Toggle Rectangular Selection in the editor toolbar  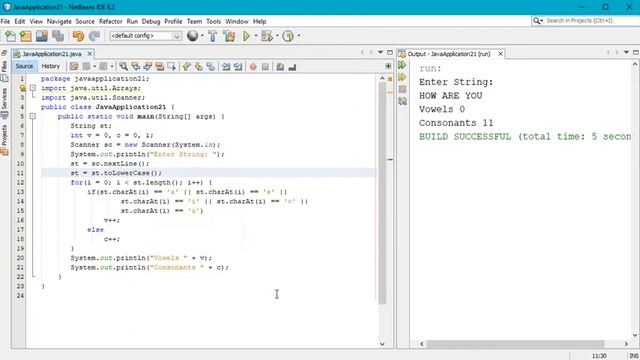[x=172, y=67]
